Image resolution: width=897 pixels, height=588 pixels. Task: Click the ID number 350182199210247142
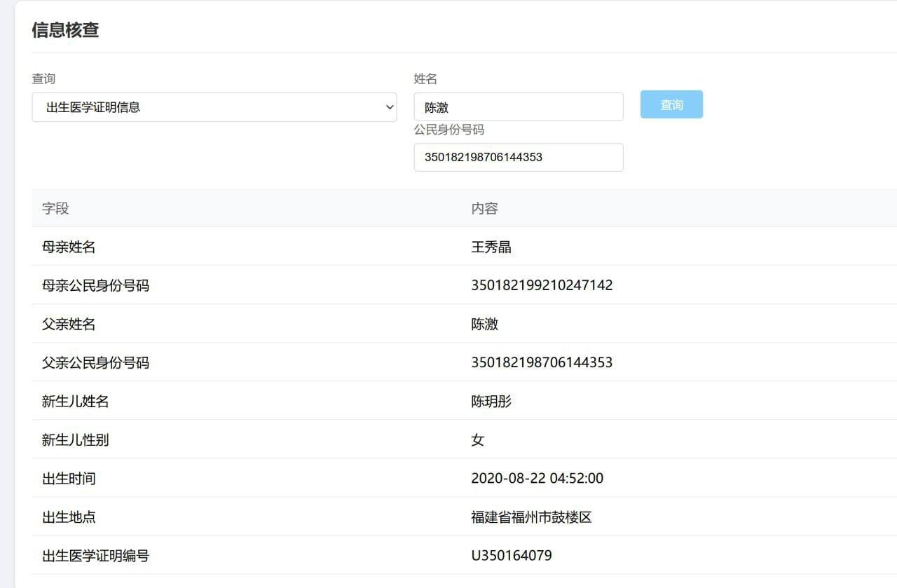click(542, 285)
